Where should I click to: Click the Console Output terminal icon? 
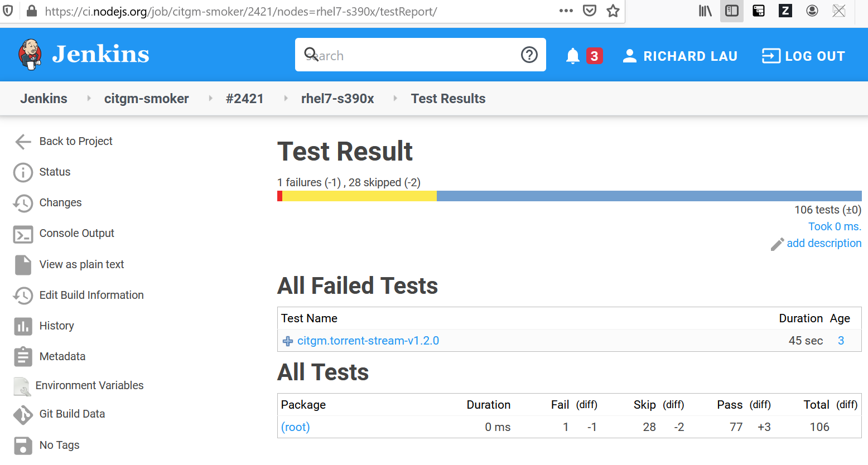[x=23, y=234]
